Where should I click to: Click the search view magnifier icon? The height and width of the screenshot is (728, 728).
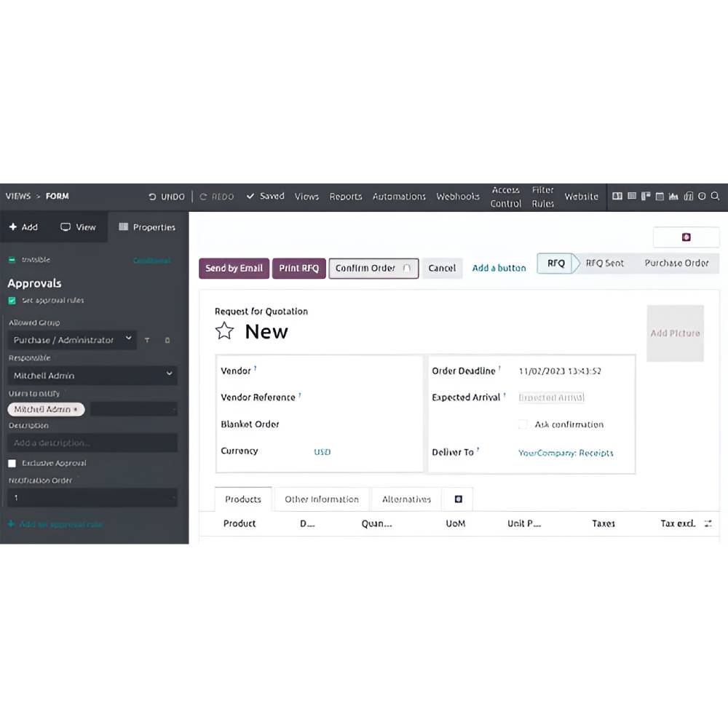coord(715,196)
